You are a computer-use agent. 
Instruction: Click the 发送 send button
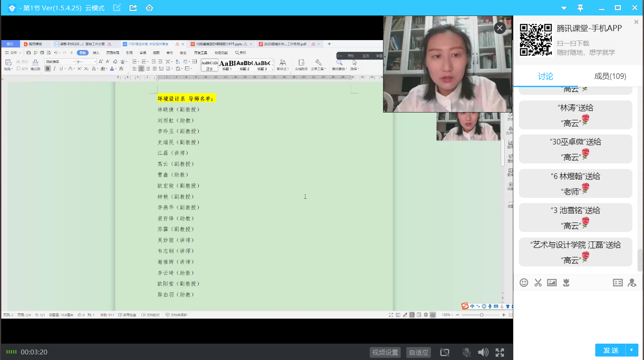(610, 350)
